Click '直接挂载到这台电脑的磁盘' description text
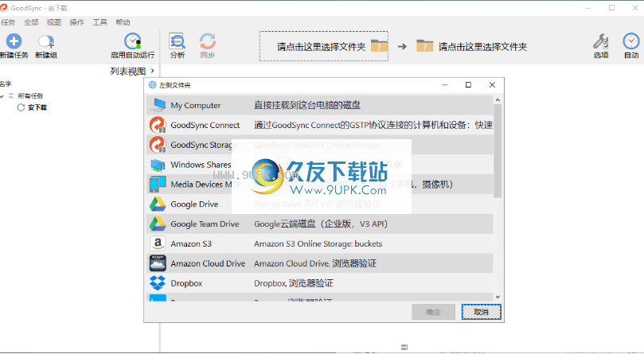Viewport: 644px width, 354px height. 307,105
